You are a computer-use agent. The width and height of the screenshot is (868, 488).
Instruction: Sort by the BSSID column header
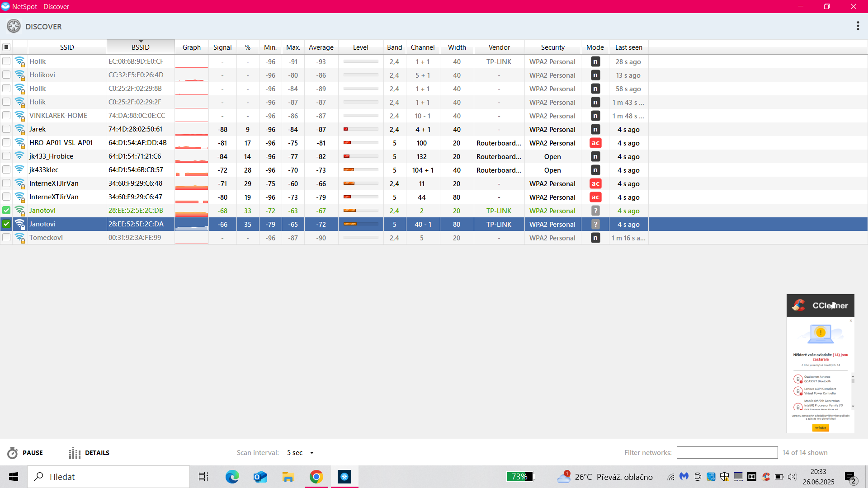140,47
